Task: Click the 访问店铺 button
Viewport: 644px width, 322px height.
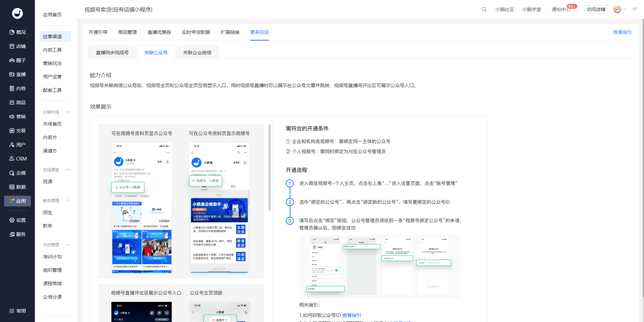Action: [x=596, y=9]
